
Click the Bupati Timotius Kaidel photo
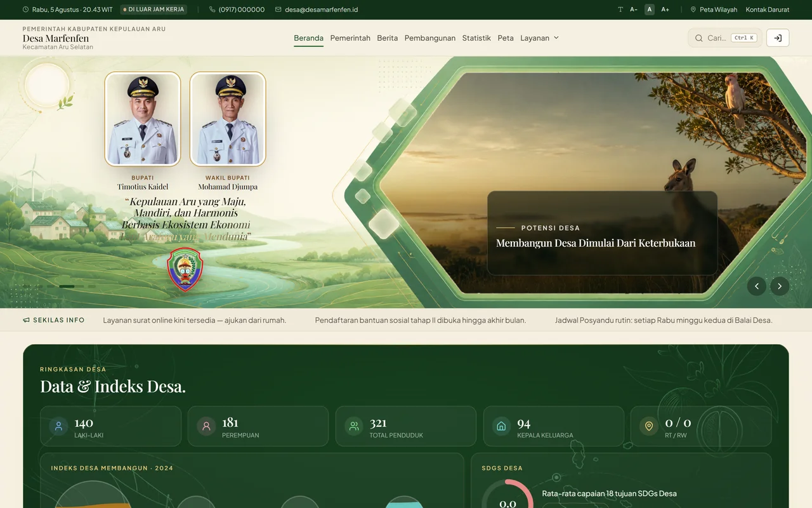143,119
